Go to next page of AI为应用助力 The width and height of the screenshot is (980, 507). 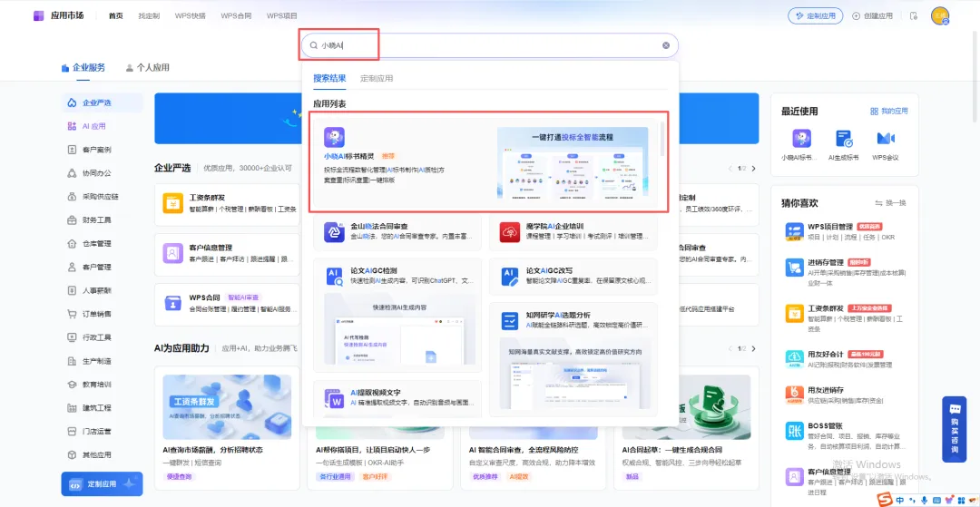pyautogui.click(x=754, y=348)
